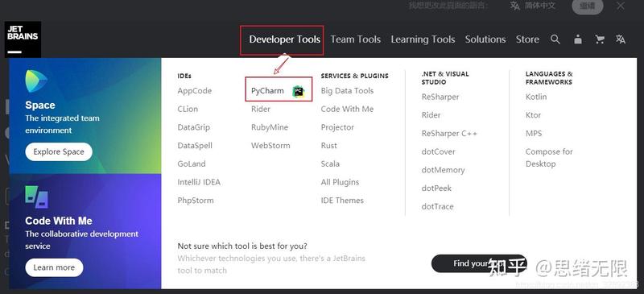Screen dimensions: 644x294
Task: Open the IntelliJ IDEA link
Action: coord(199,182)
